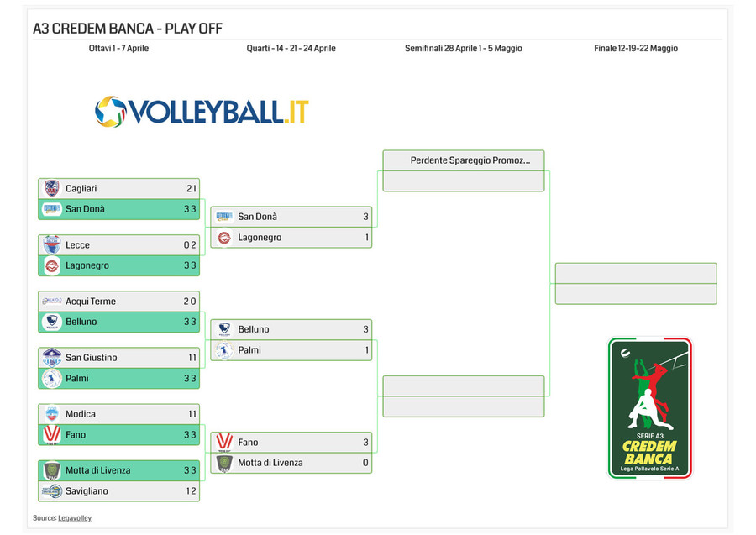The height and width of the screenshot is (535, 756).
Task: Open the Legavolley source link
Action: [x=75, y=517]
